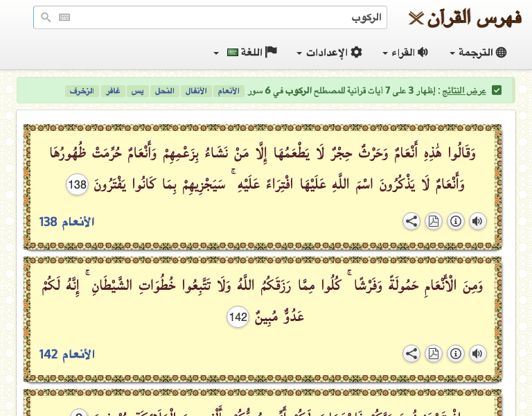Show info for الأنعام 138 verse

click(456, 221)
